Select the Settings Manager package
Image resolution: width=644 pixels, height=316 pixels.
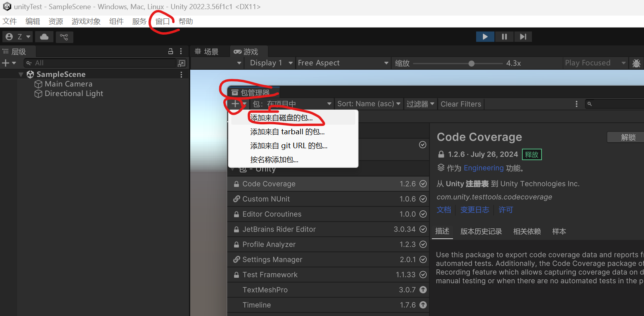click(328, 259)
